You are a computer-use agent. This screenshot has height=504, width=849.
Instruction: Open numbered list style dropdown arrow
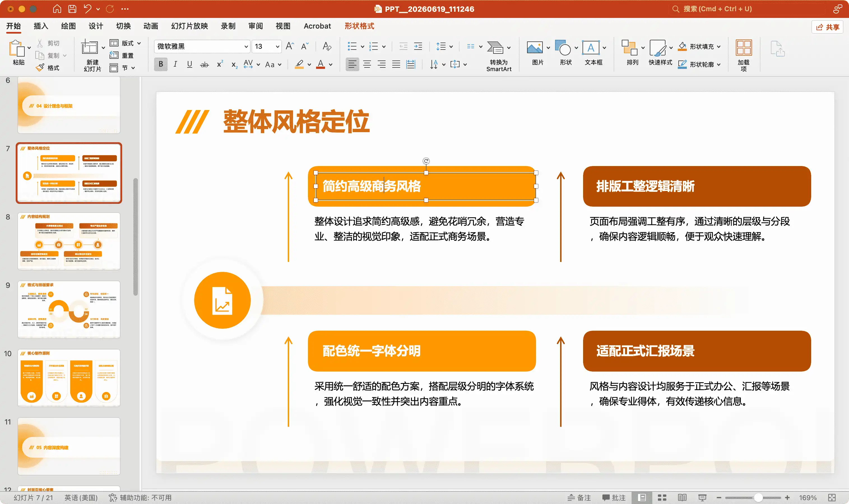click(x=384, y=47)
